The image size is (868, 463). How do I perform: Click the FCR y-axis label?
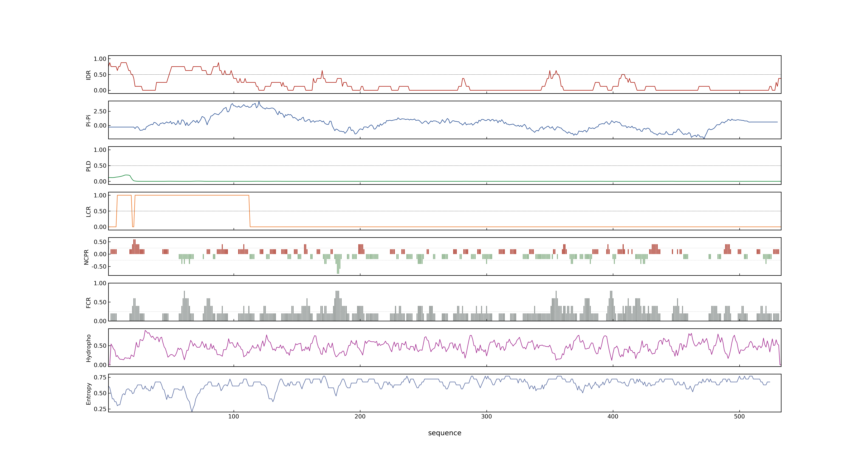coord(89,302)
